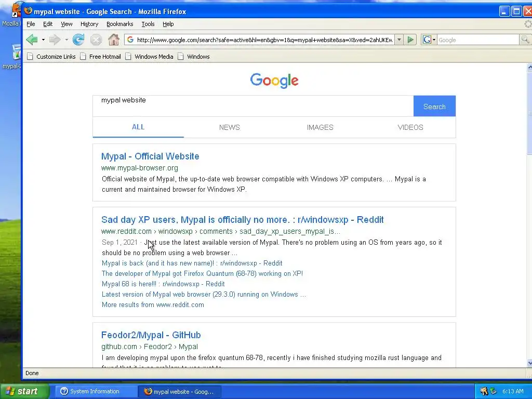Click in the 'mypal website' query box
The image size is (532, 399).
tap(253, 106)
